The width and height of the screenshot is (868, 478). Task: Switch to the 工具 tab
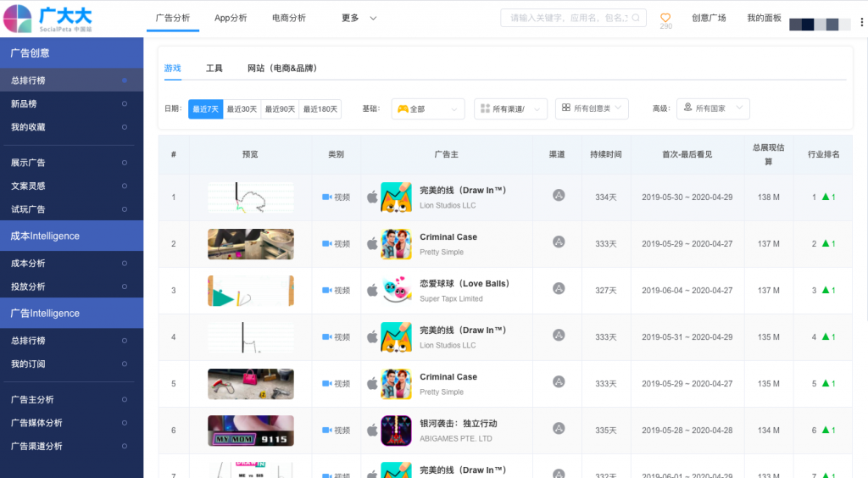(214, 68)
